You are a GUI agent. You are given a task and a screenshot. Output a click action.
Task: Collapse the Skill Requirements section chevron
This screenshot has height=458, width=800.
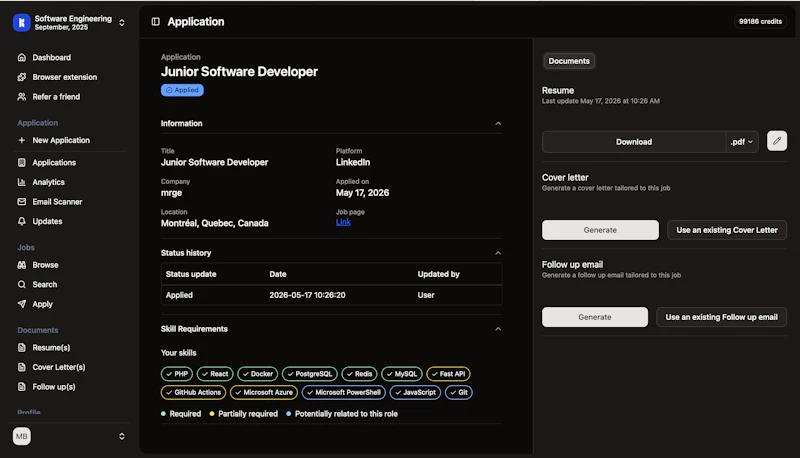498,329
